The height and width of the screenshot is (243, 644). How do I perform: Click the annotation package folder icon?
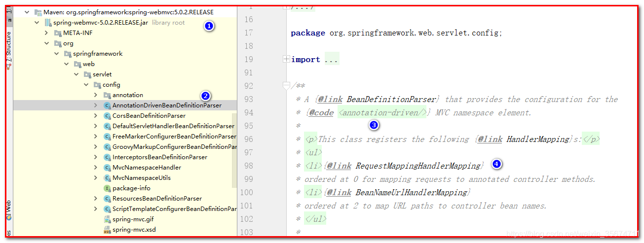coord(107,95)
